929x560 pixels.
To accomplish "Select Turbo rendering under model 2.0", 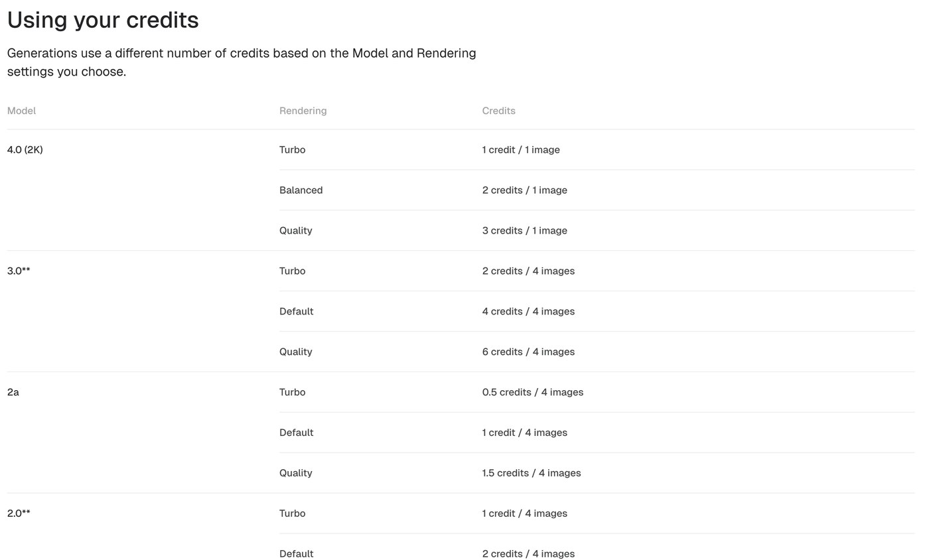I will coord(292,514).
